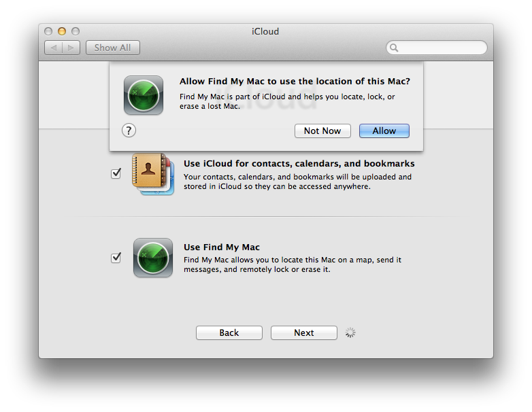
Task: Click the Next button
Action: (303, 332)
